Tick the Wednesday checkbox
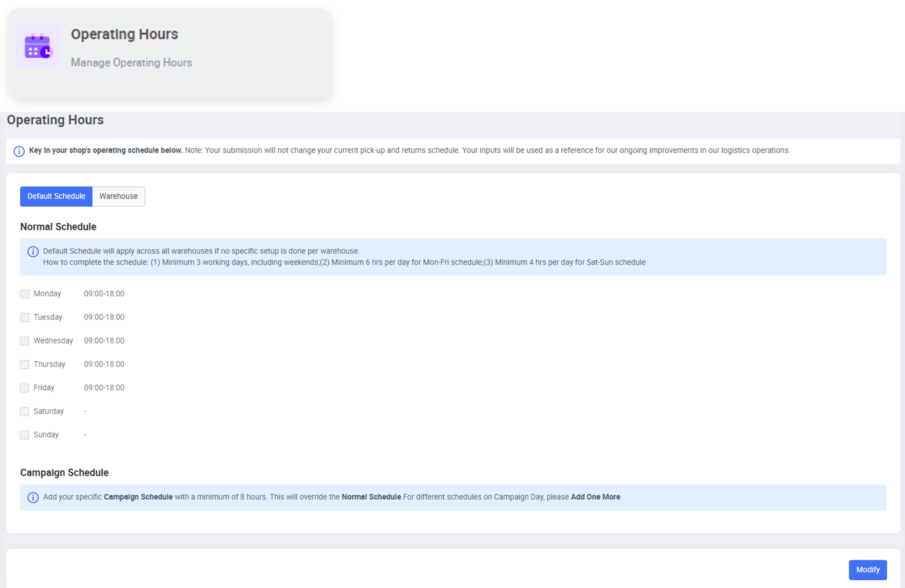 coord(24,341)
